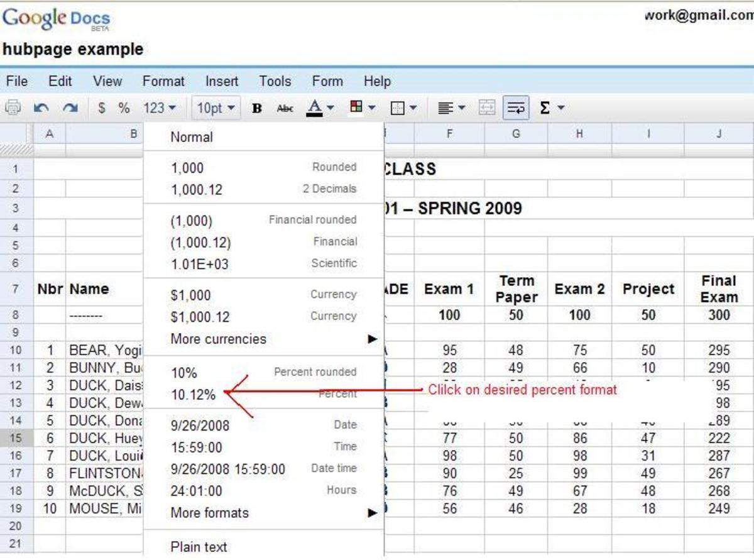Open the Tools menu
The image size is (754, 560).
click(x=275, y=81)
